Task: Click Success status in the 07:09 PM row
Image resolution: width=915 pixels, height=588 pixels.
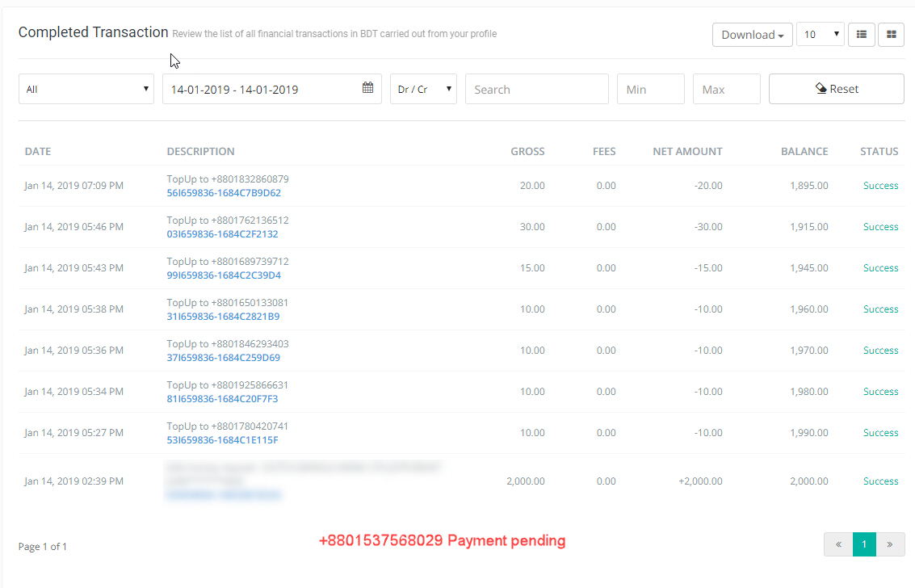Action: (x=880, y=186)
